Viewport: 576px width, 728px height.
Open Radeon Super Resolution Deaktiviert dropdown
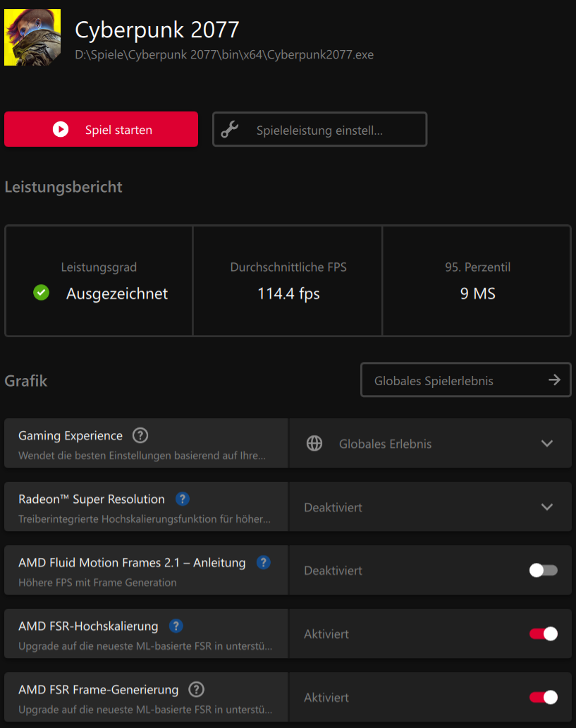pos(430,506)
